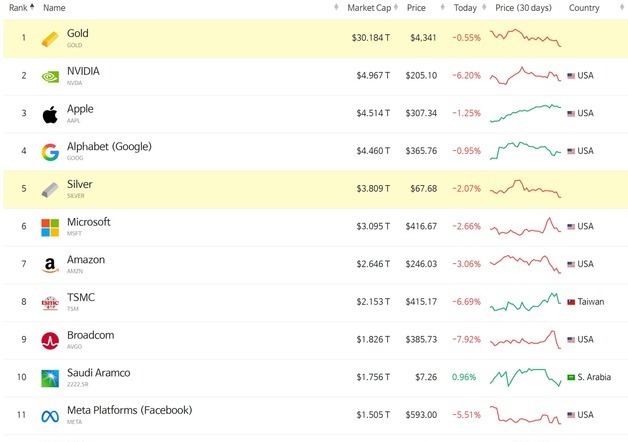Click Alphabet price $365.76
The width and height of the screenshot is (628, 442).
(x=421, y=151)
